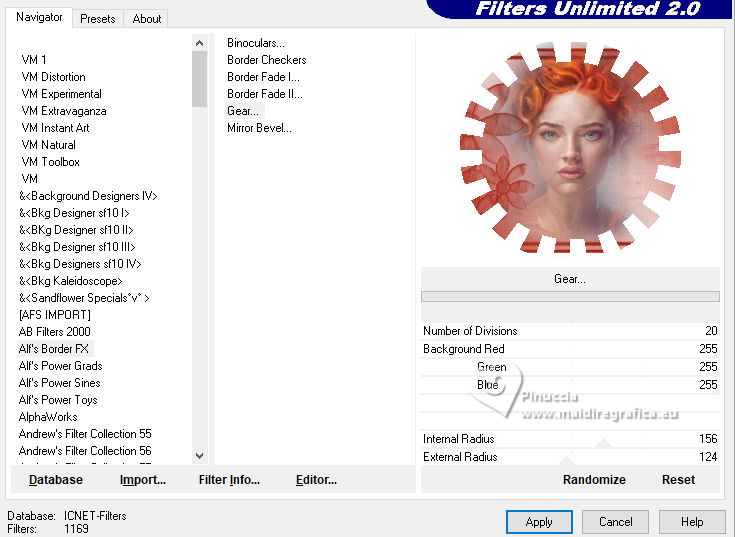The image size is (735, 537).
Task: Cancel the filter dialog
Action: coord(615,522)
